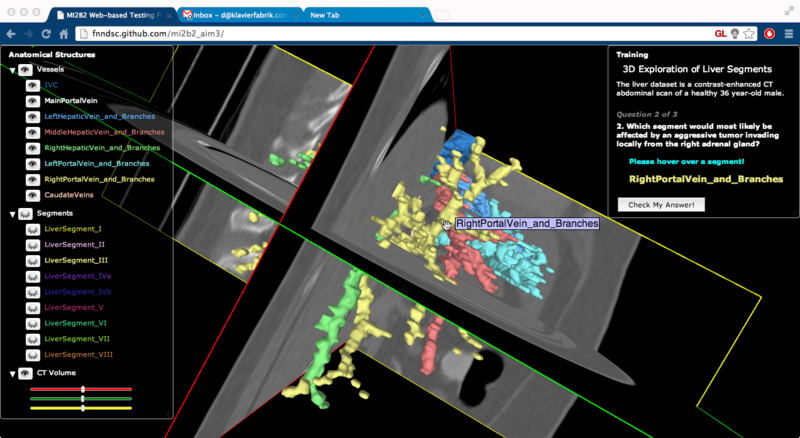Collapse the CT Volume section

point(12,374)
